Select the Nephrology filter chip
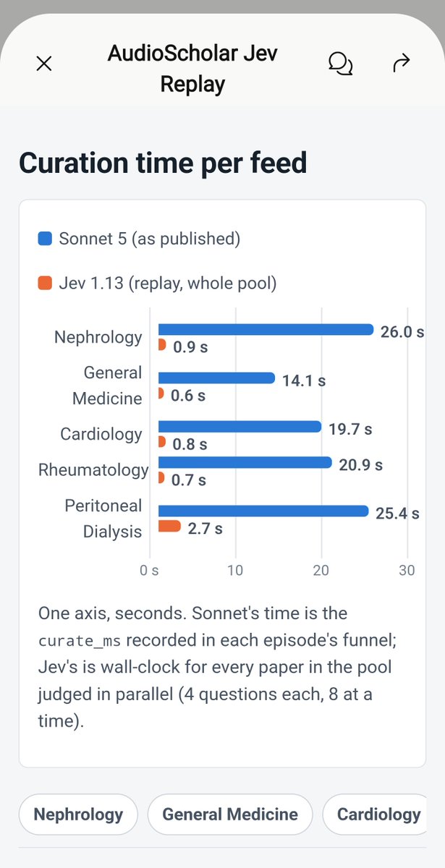The image size is (445, 868). coord(78,814)
